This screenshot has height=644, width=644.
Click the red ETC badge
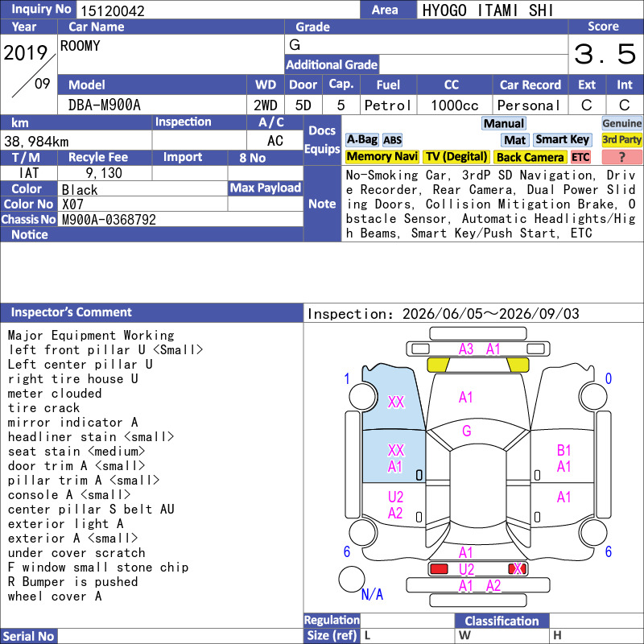coord(580,157)
